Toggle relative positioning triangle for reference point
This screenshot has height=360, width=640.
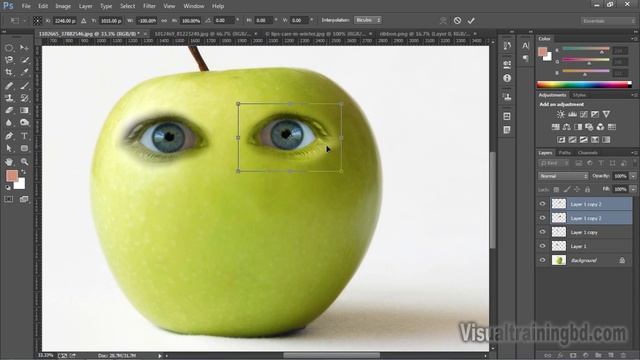pyautogui.click(x=83, y=20)
